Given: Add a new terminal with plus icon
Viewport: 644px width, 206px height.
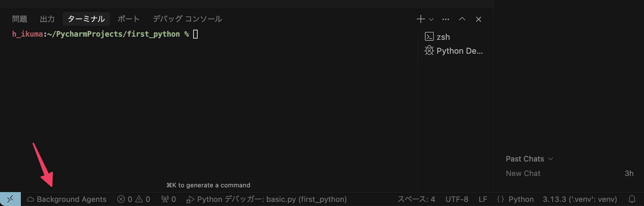Looking at the screenshot, I should pyautogui.click(x=420, y=19).
